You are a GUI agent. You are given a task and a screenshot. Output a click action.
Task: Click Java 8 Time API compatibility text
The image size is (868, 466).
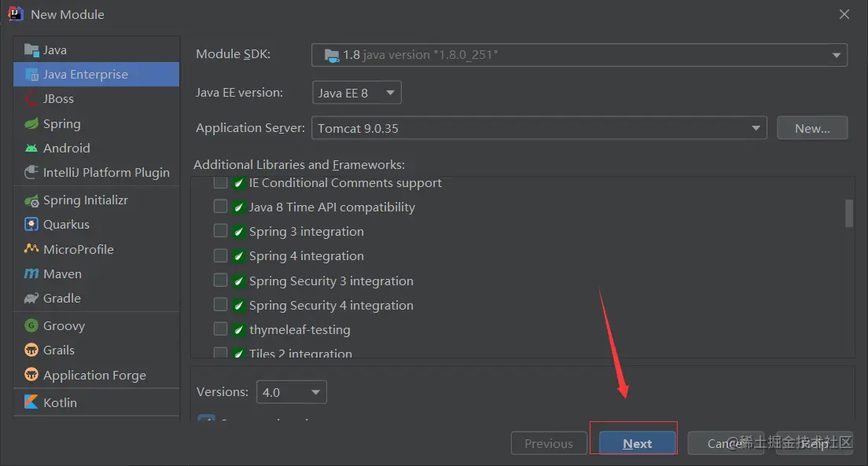[x=332, y=207]
